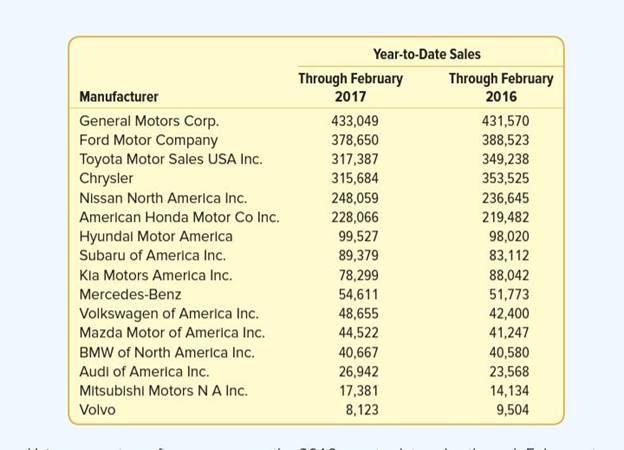Click the 9,504 sales figure

(512, 410)
